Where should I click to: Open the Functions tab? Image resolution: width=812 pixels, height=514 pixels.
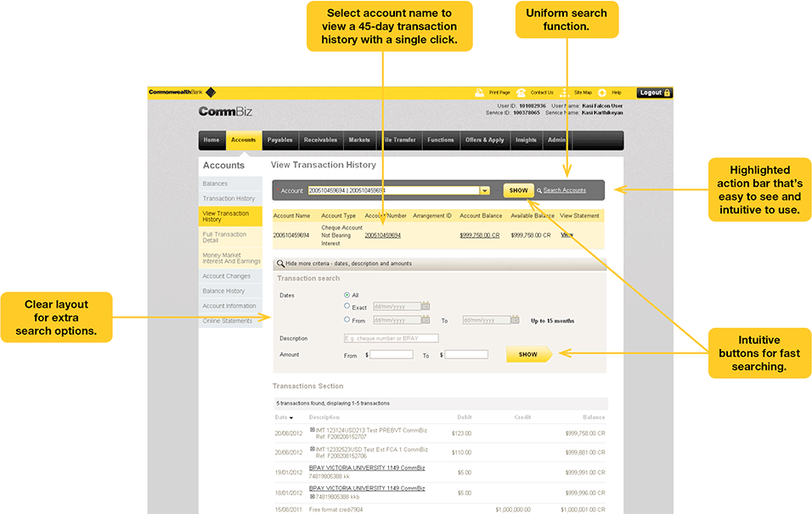point(441,140)
